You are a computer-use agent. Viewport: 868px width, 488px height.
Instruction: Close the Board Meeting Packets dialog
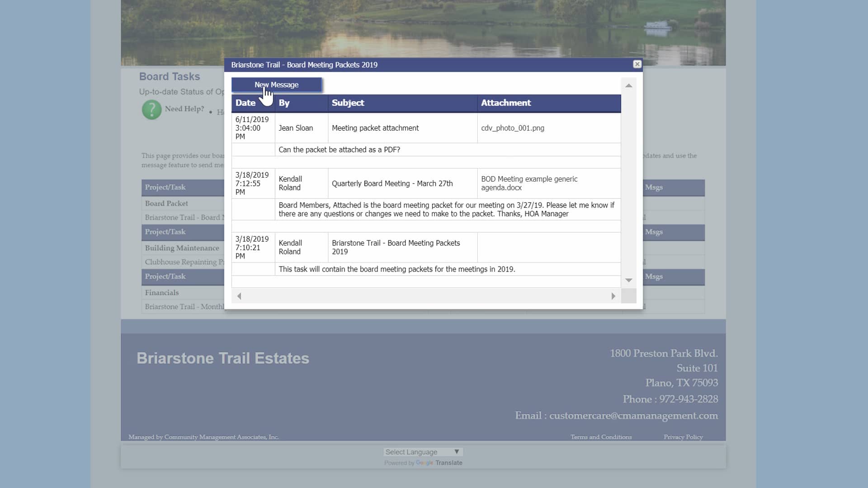pyautogui.click(x=637, y=64)
